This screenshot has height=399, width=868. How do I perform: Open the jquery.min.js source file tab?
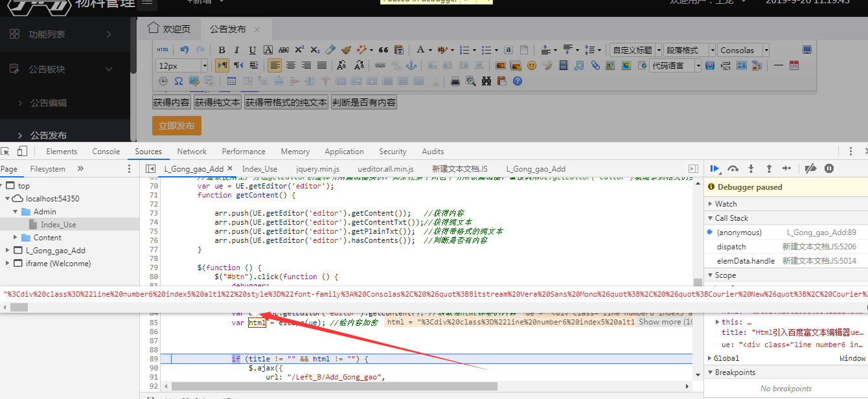pyautogui.click(x=317, y=169)
